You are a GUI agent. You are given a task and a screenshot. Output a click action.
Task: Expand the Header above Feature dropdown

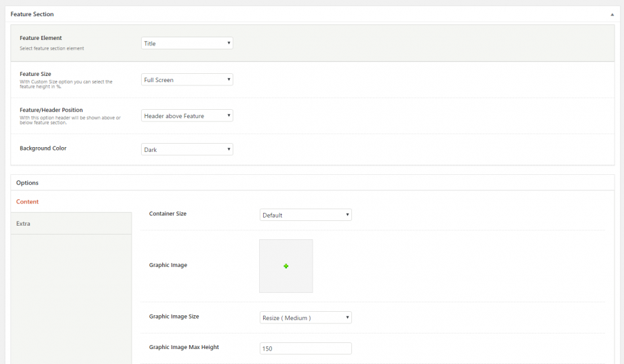187,116
